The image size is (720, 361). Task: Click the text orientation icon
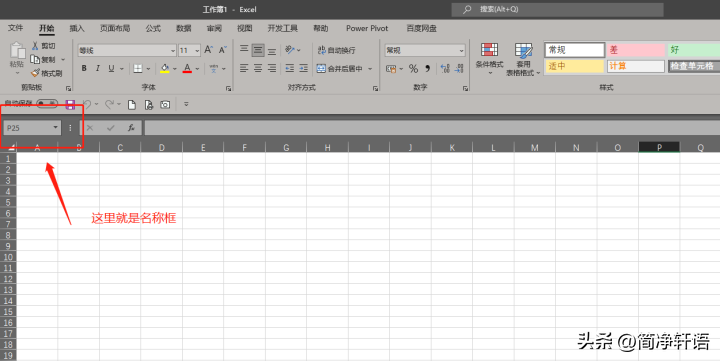point(289,50)
